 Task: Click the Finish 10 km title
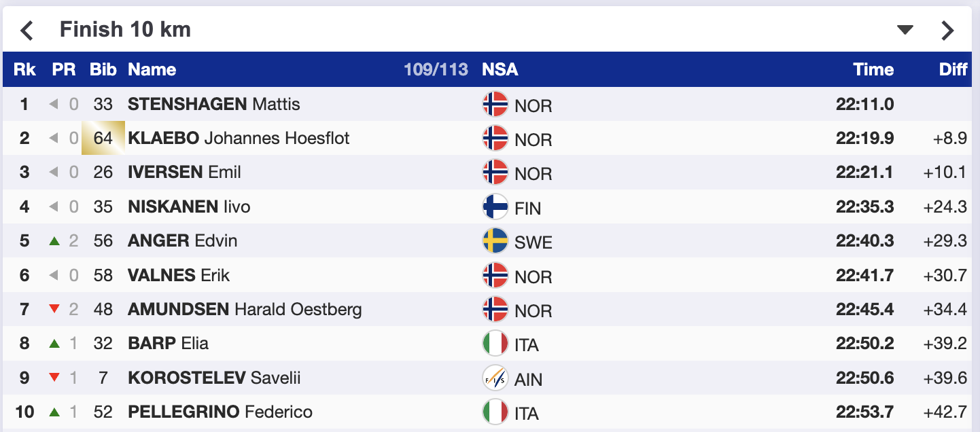click(x=125, y=30)
